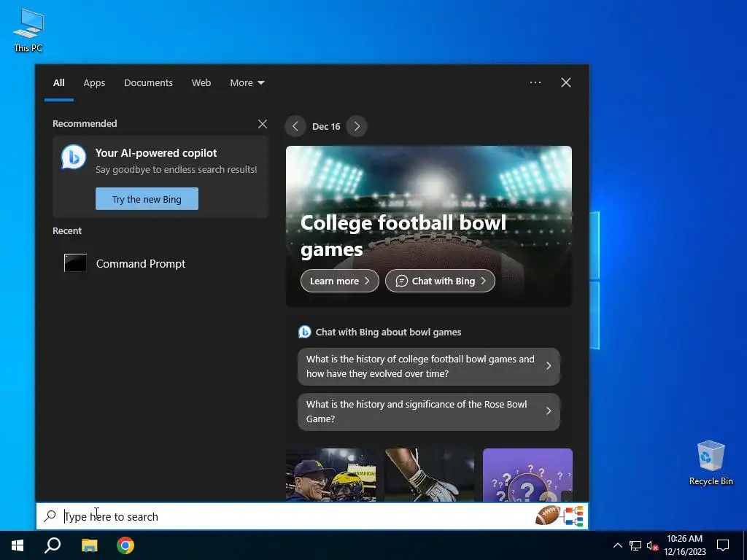This screenshot has height=560, width=747.
Task: Open the search panel options ellipsis
Action: tap(535, 82)
